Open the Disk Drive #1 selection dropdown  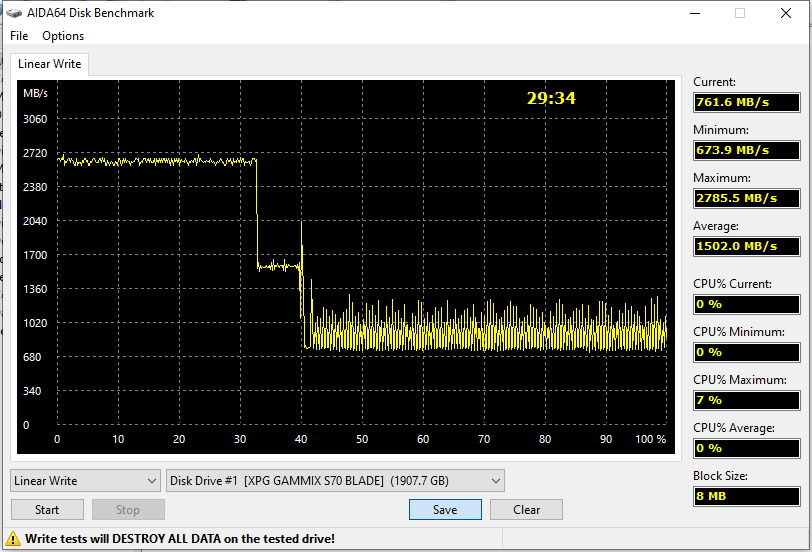tap(336, 481)
